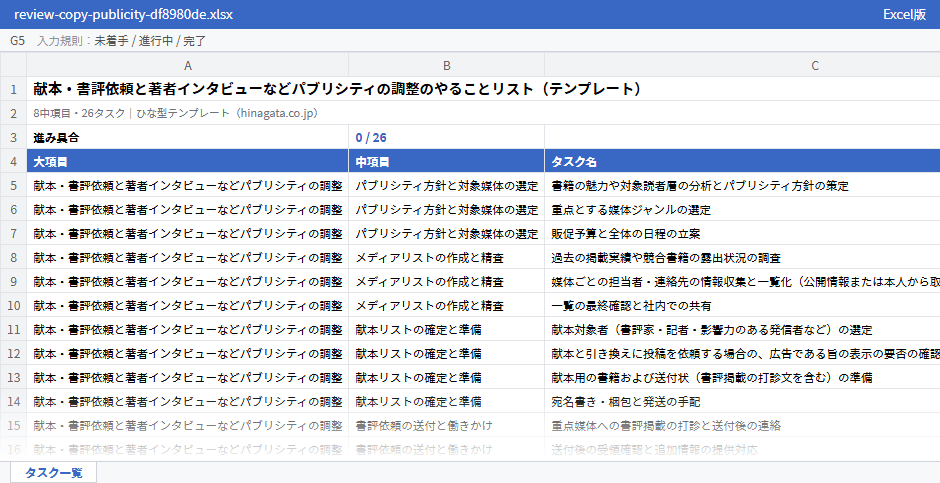
Task: Select the column B header
Action: [x=447, y=65]
